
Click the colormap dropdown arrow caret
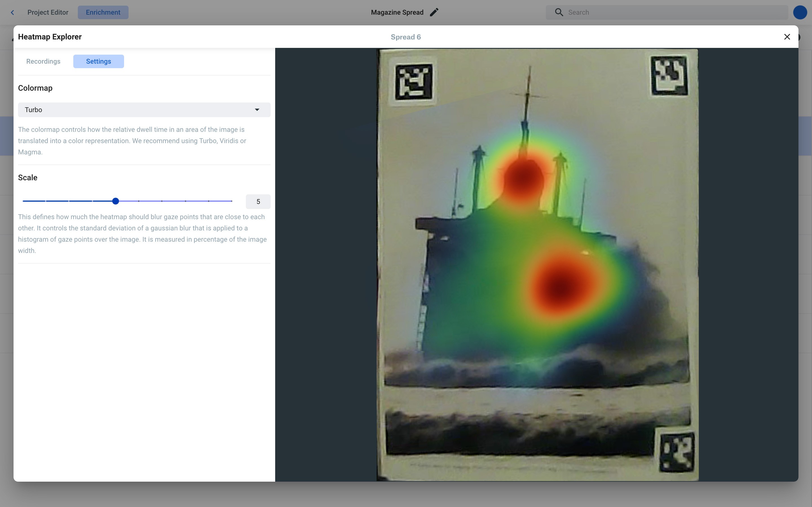pyautogui.click(x=257, y=110)
